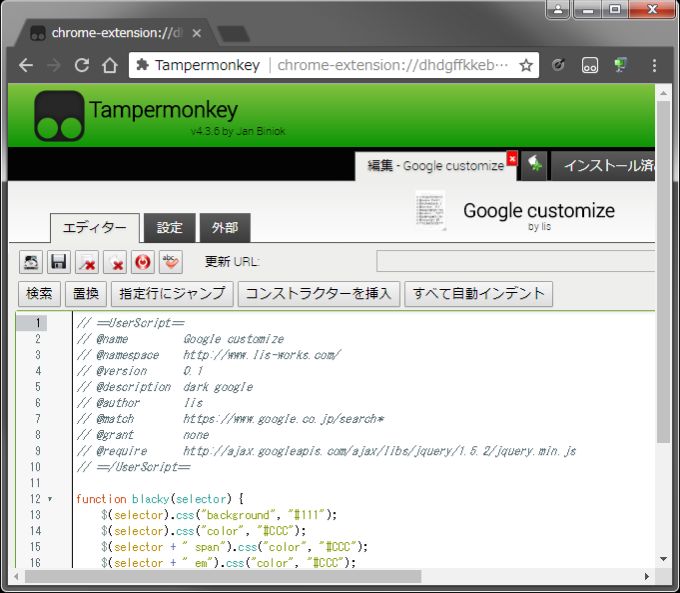Click the 指定行にジャンプ button

[172, 294]
